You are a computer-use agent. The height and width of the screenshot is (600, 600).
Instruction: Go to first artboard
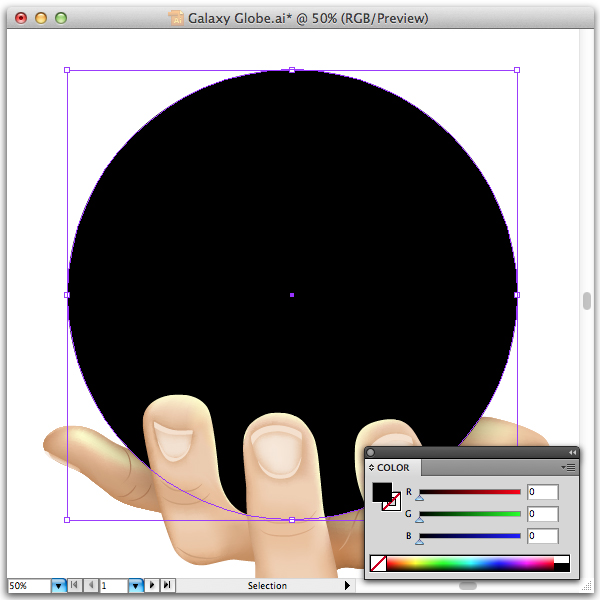75,585
